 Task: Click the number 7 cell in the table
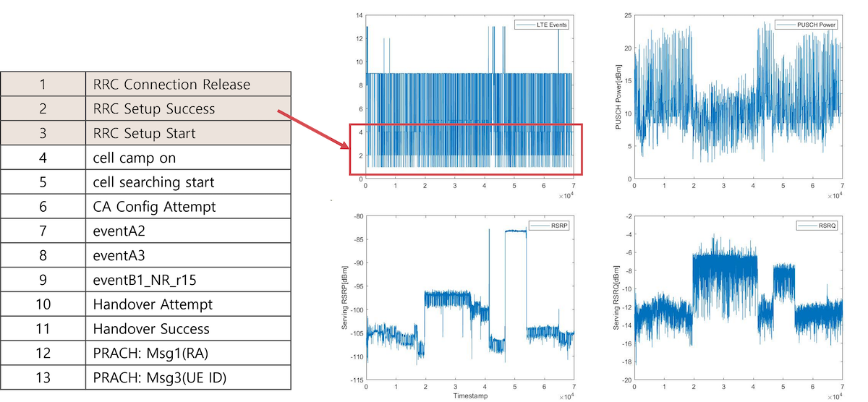coord(43,231)
